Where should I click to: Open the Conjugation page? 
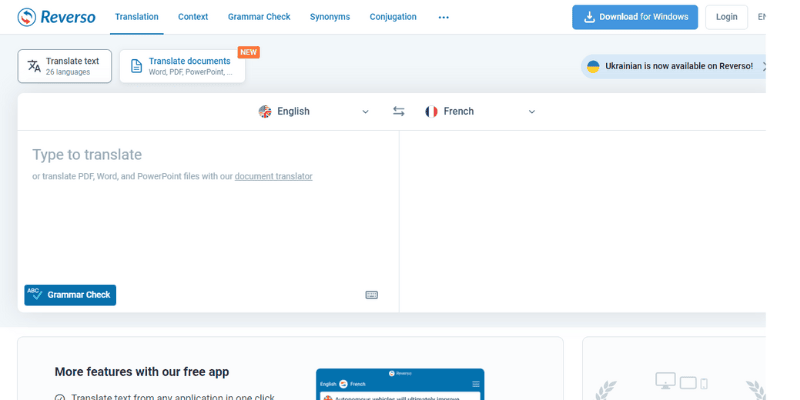pos(393,17)
